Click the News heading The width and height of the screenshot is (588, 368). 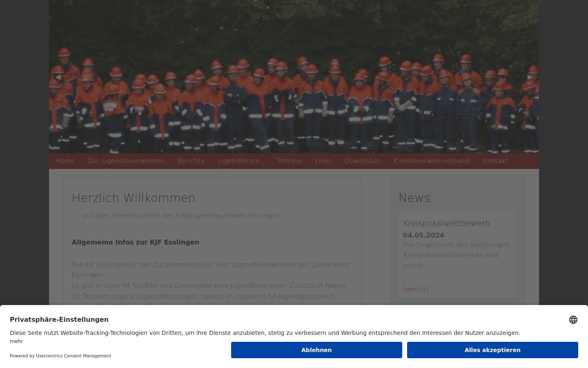click(414, 198)
